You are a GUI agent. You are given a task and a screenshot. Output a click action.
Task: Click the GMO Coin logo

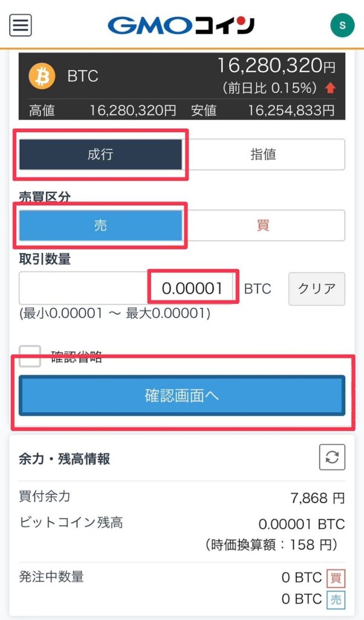pos(181,25)
